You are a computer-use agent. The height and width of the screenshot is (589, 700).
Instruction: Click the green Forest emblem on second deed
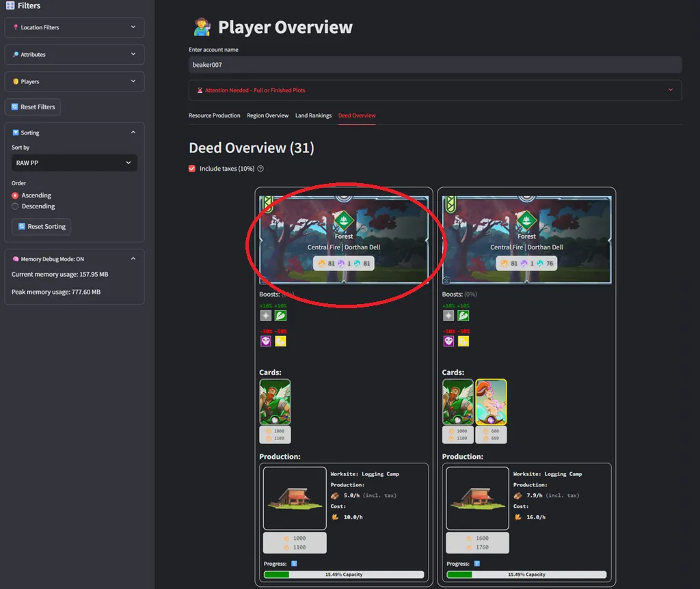coord(526,220)
